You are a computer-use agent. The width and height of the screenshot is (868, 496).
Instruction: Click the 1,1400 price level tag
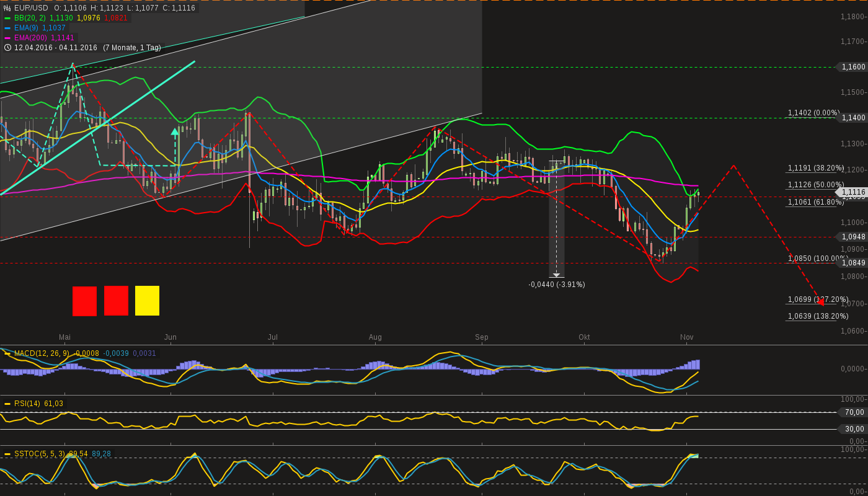tap(853, 118)
